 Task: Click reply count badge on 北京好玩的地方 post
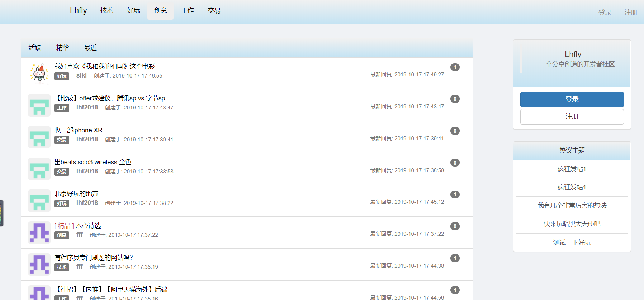[x=455, y=194]
